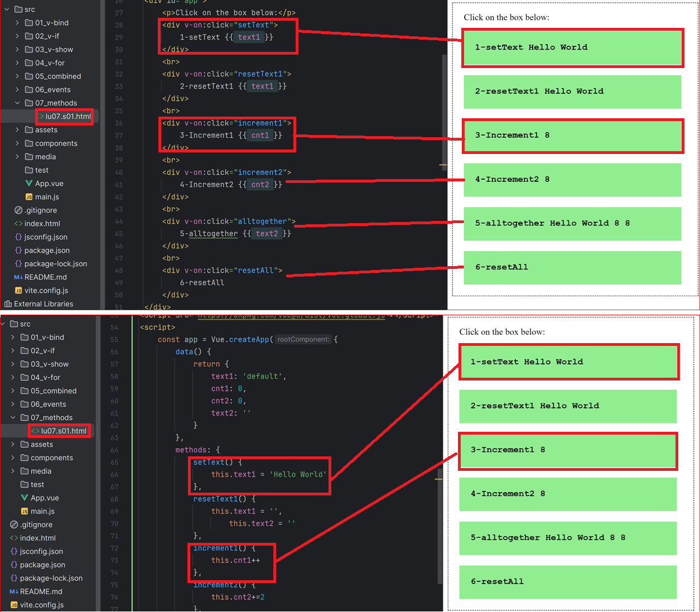
Task: Click the media folder icon in the upper tree
Action: [x=29, y=157]
